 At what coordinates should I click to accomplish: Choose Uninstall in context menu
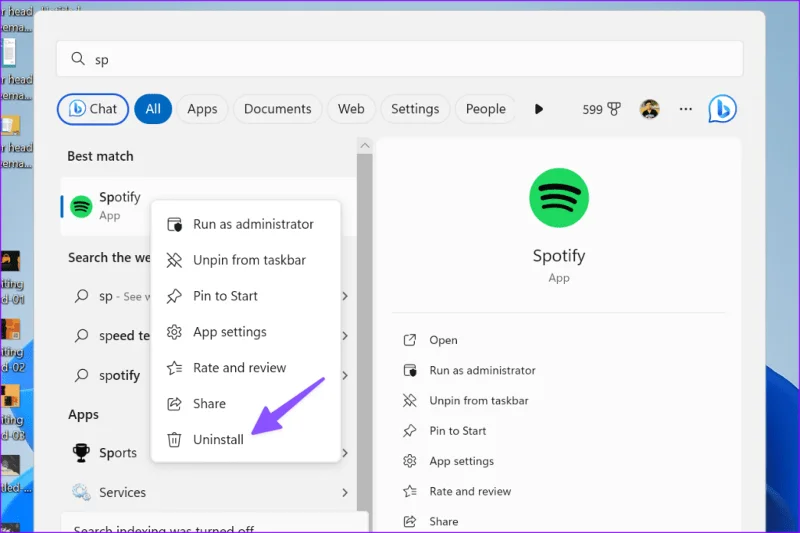246,440
